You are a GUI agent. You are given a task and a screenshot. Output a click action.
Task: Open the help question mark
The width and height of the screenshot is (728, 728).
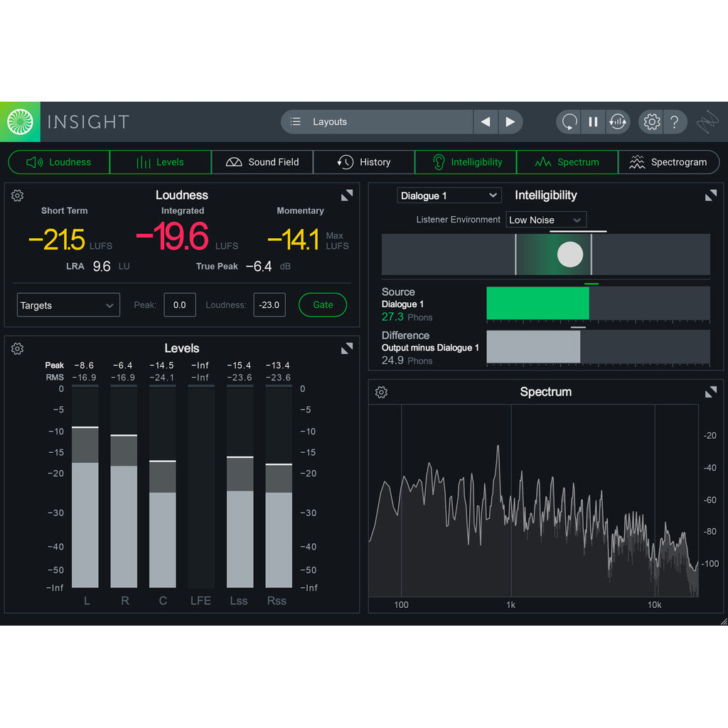(x=675, y=122)
